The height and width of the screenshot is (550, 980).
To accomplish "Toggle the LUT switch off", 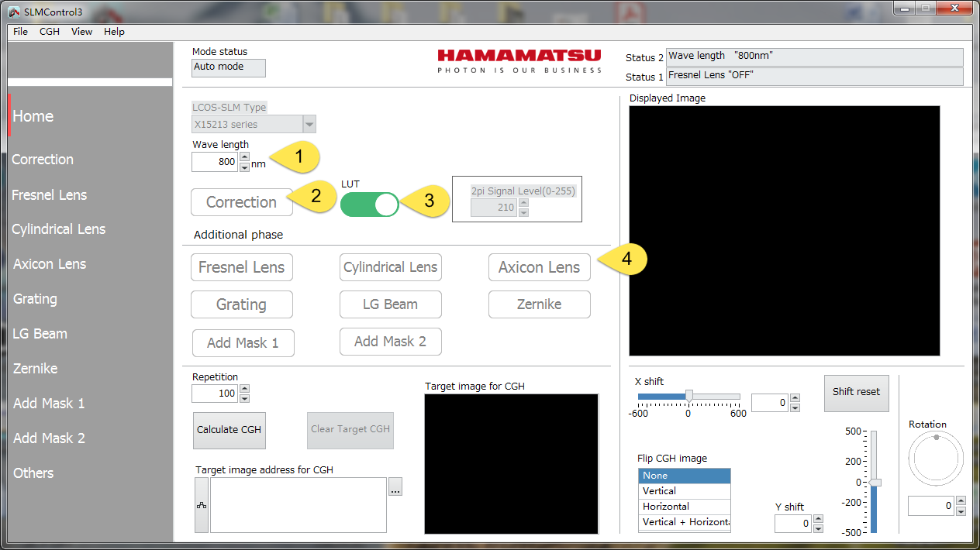I will (370, 205).
